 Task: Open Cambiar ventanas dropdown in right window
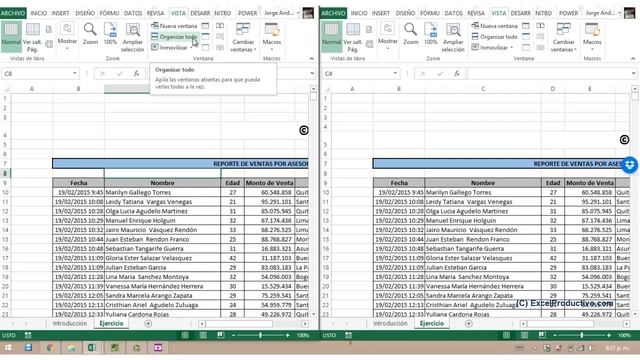[x=564, y=37]
